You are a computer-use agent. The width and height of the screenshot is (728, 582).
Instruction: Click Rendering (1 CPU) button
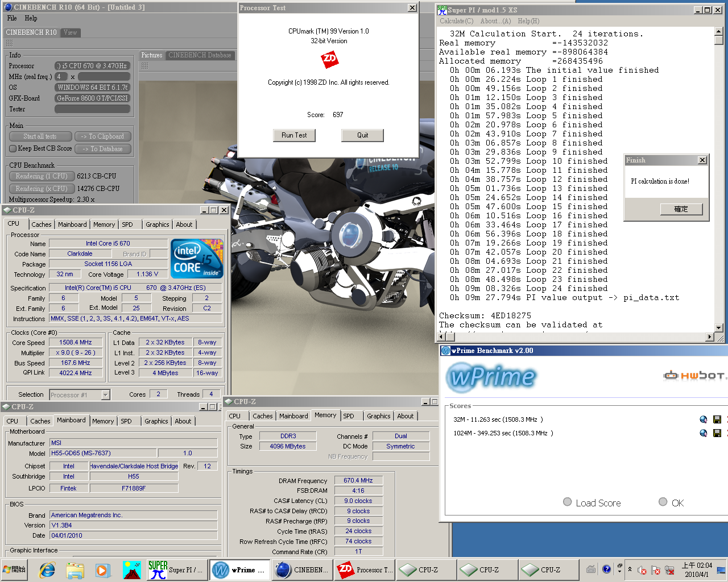click(x=42, y=176)
